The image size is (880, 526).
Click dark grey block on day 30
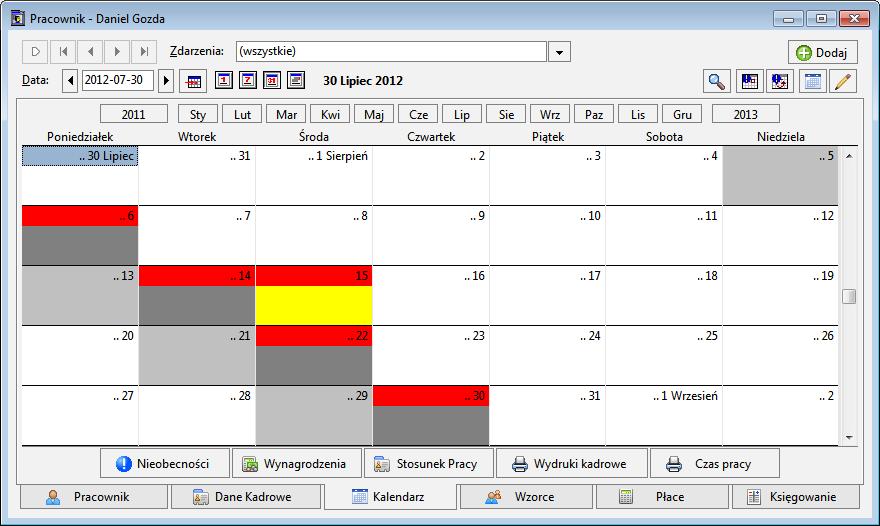pyautogui.click(x=431, y=426)
